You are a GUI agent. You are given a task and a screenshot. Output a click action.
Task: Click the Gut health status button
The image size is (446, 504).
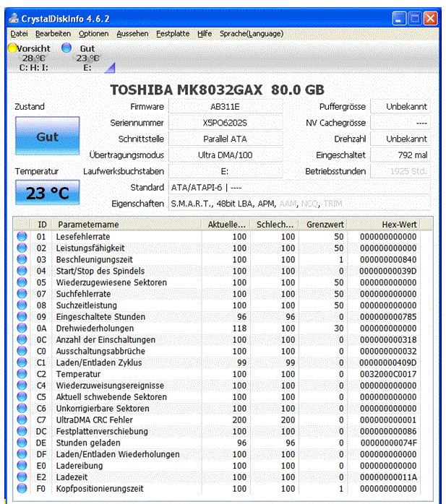coord(47,136)
